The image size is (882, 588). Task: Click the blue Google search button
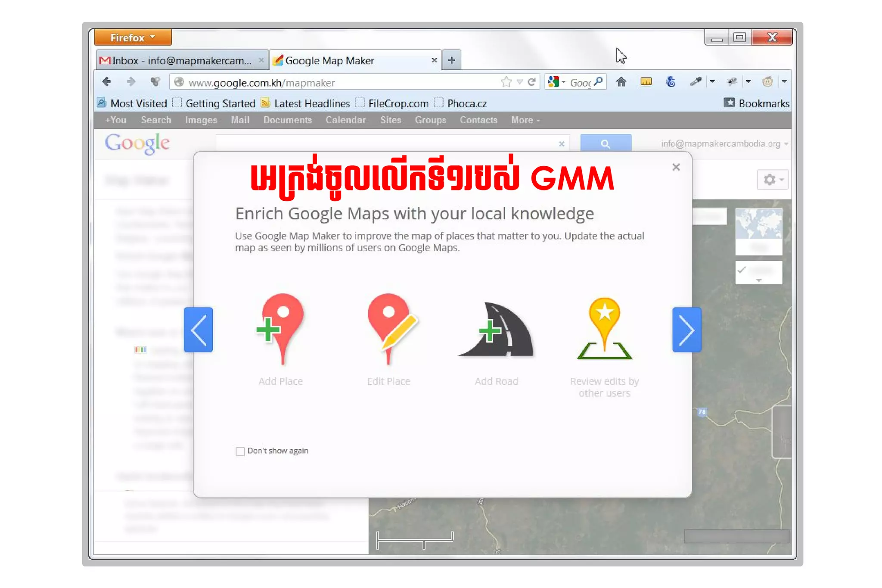tap(606, 143)
